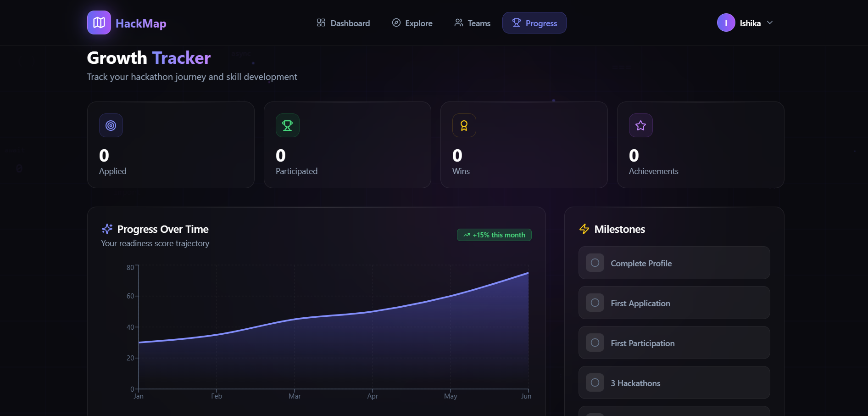Expand the Ishika user menu chevron
868x416 pixels.
[x=770, y=22]
